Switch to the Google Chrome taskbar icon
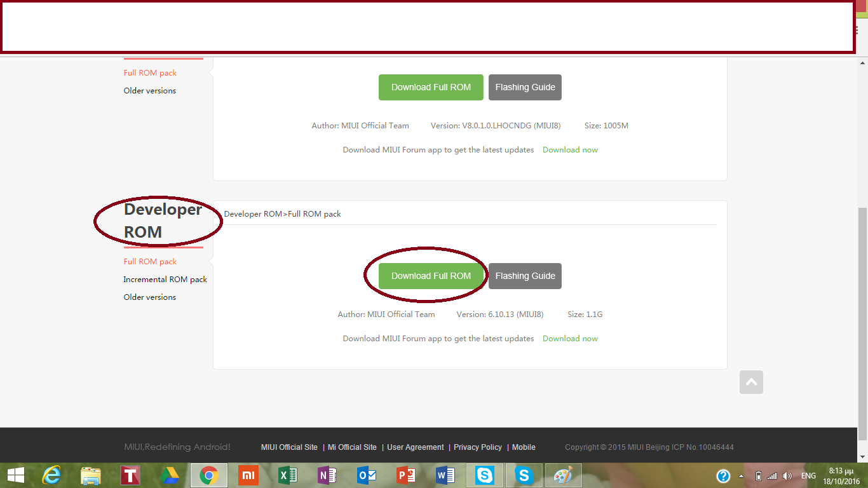 209,475
